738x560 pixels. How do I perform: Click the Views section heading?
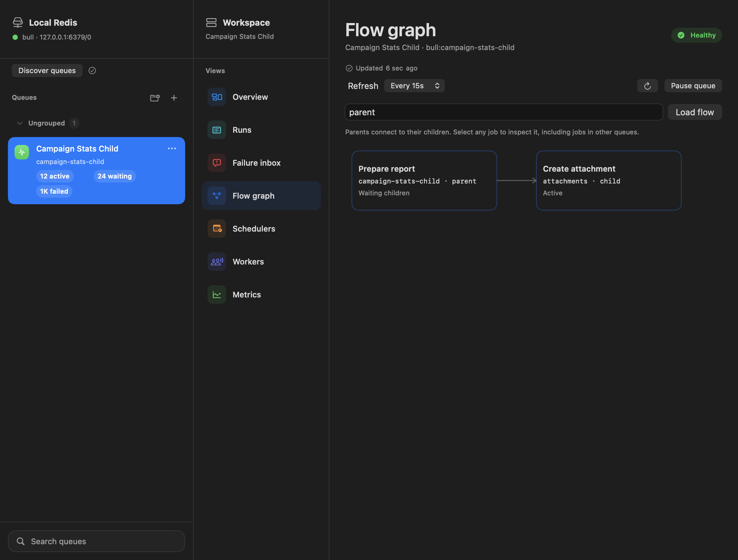point(215,71)
